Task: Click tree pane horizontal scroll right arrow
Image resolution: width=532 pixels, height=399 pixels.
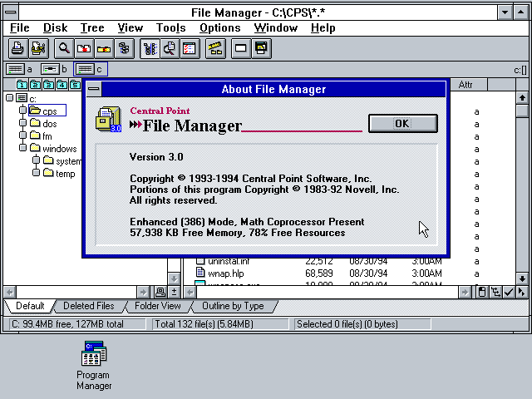Action: click(143, 292)
